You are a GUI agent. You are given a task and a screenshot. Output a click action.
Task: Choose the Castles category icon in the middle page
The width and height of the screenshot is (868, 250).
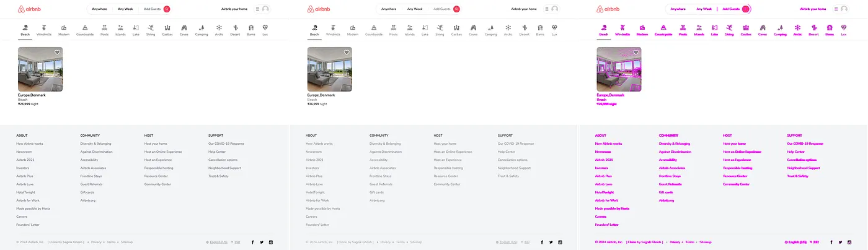pyautogui.click(x=456, y=28)
